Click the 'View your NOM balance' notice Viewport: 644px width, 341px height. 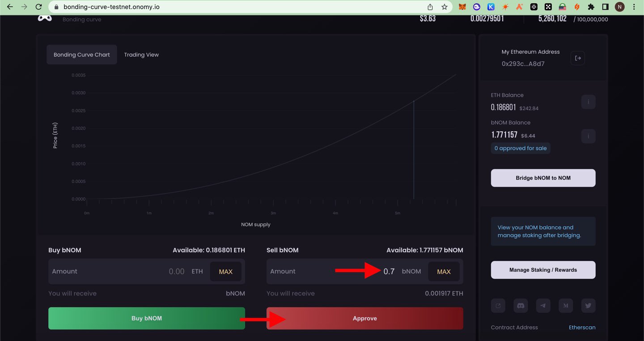click(543, 232)
